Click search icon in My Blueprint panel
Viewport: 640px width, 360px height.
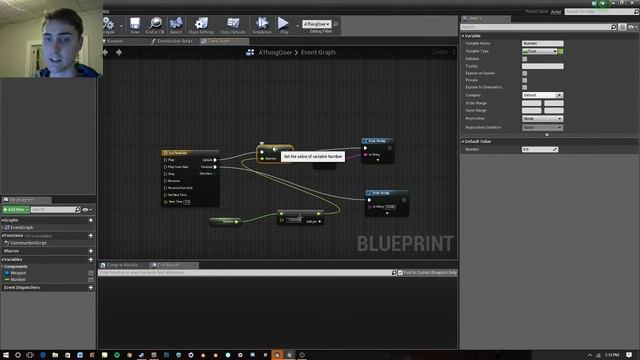click(x=78, y=209)
